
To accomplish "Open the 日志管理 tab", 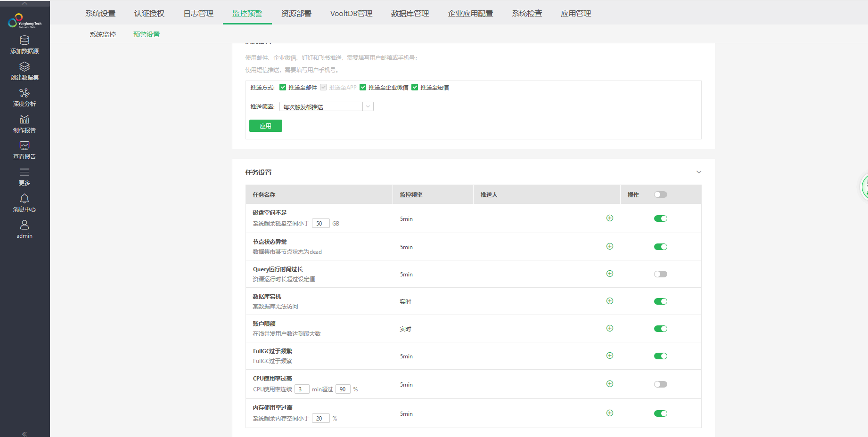I will 198,13.
